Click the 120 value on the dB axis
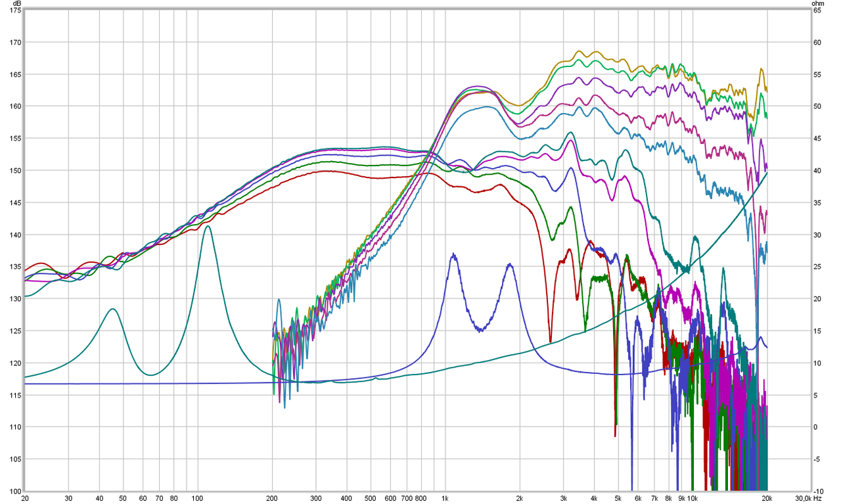 [x=14, y=363]
